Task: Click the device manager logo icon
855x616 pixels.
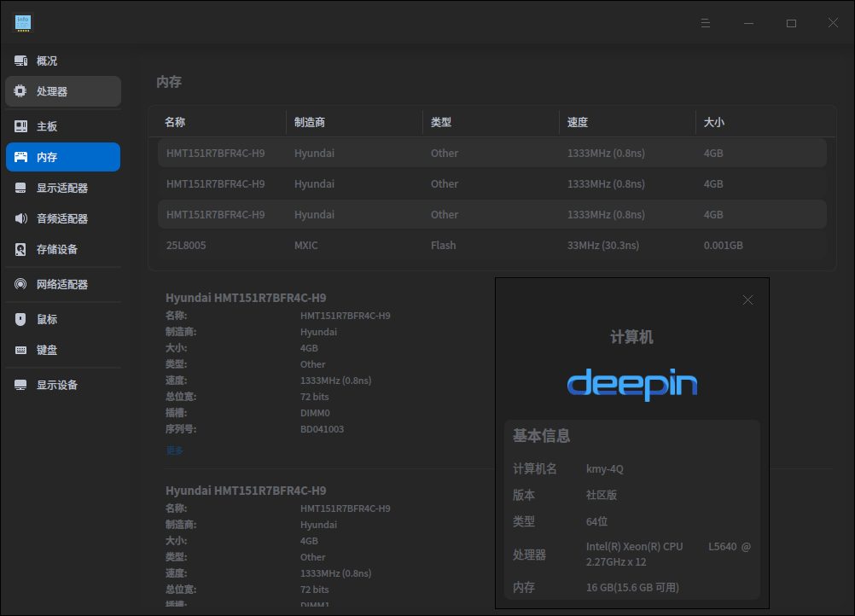Action: tap(22, 23)
